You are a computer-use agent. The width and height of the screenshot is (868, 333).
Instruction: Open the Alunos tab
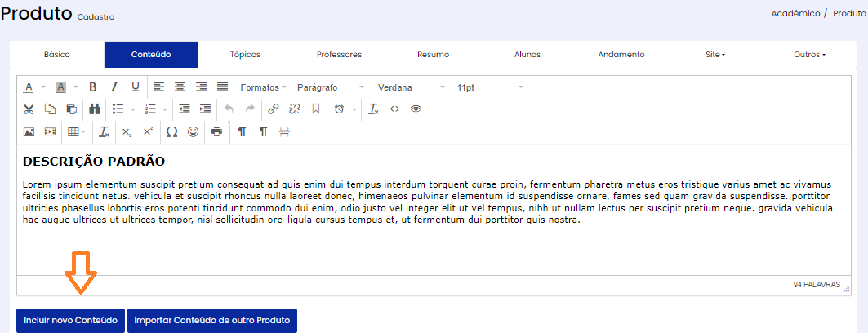point(527,55)
